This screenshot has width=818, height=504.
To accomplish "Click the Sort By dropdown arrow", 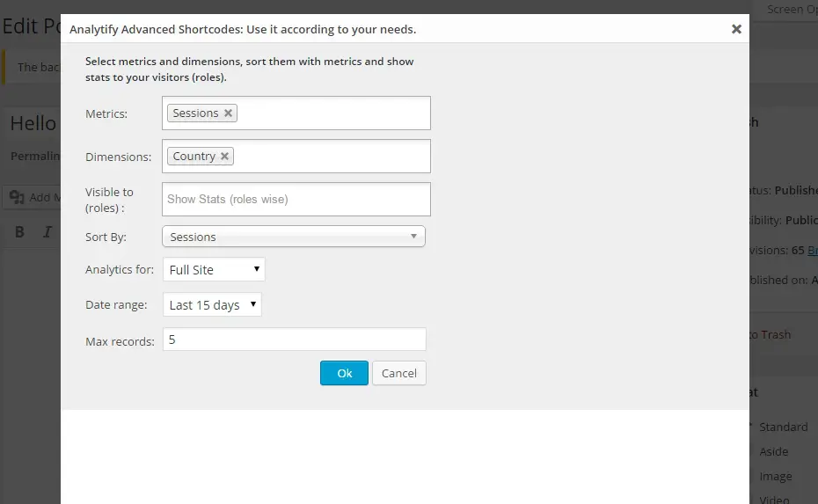I will tap(413, 237).
